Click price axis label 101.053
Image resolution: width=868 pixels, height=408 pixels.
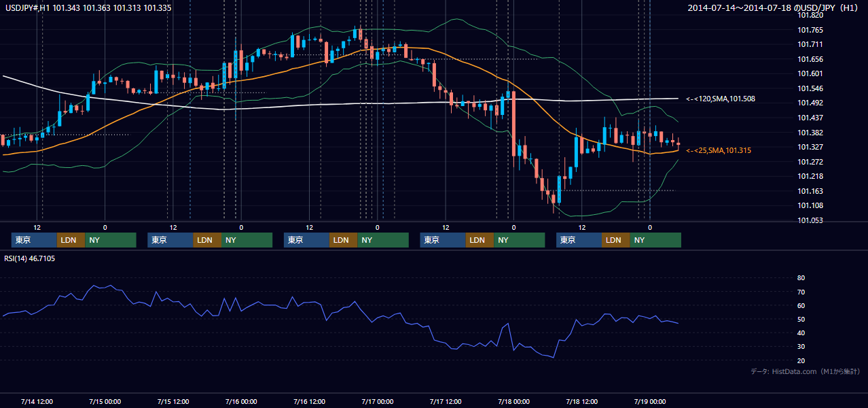pos(810,220)
